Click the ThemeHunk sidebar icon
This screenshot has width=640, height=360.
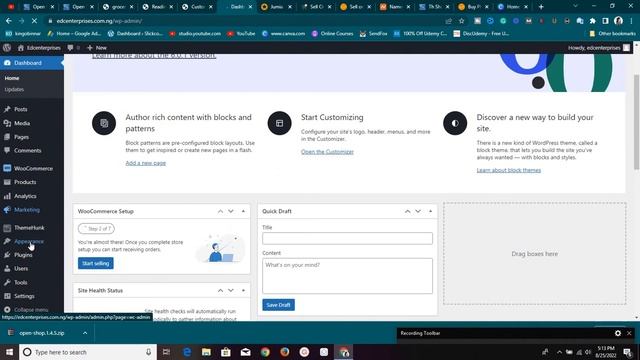7,228
